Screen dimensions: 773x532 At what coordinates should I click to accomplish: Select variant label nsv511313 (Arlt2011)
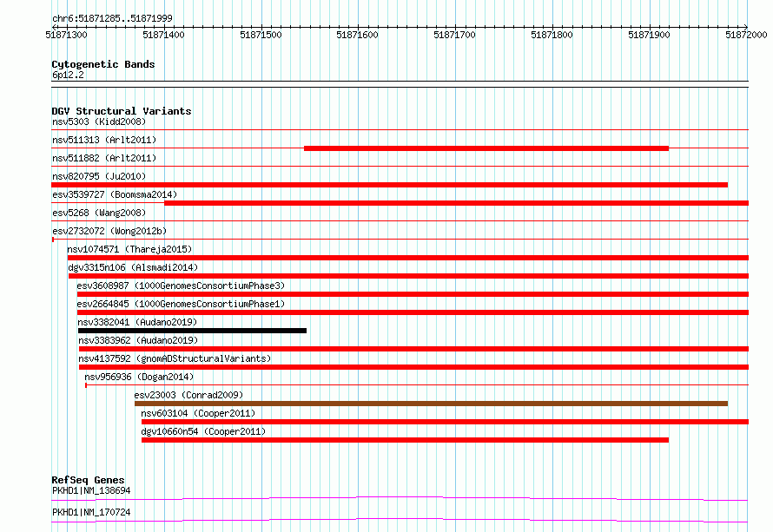104,140
